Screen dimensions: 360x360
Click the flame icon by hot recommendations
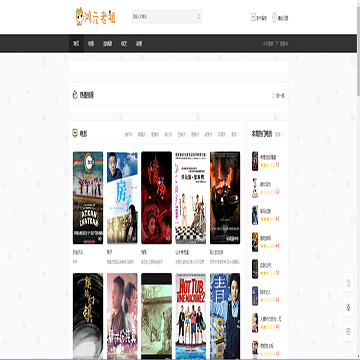pos(75,95)
